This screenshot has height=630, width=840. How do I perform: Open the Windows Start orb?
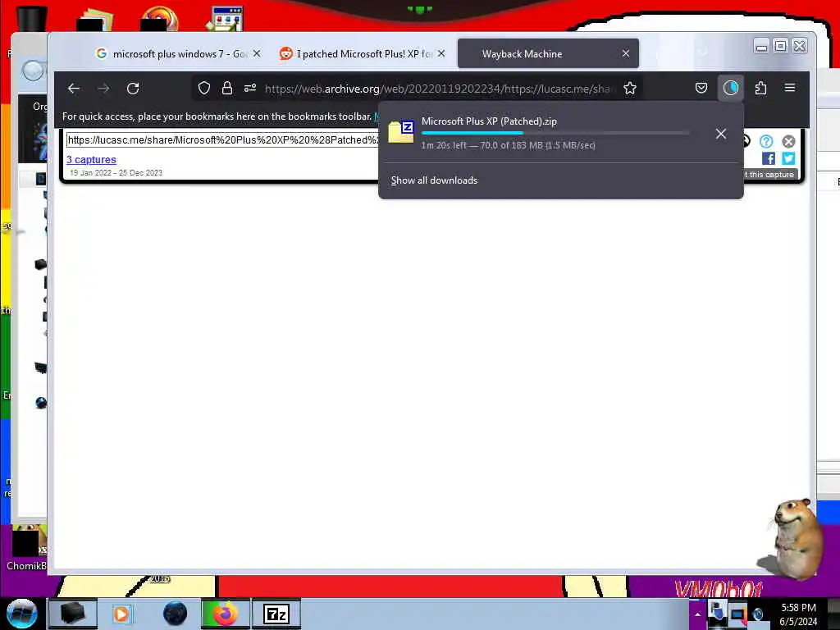(x=21, y=614)
